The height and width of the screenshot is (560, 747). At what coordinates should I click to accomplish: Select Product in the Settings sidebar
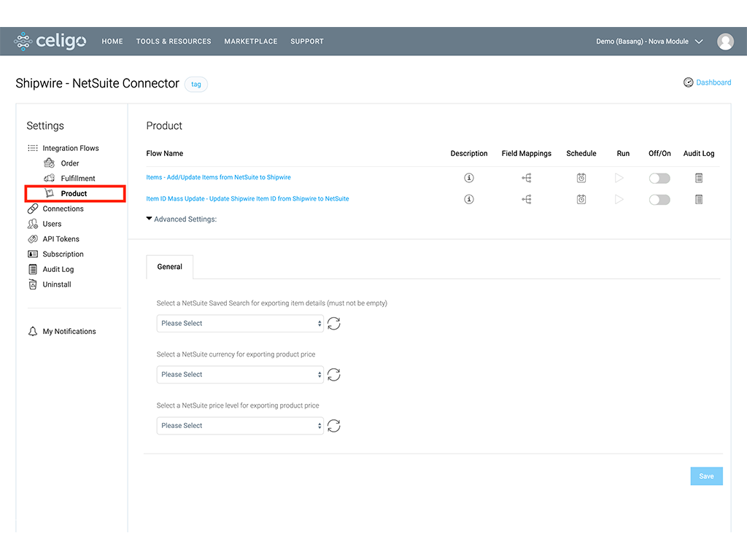tap(75, 193)
